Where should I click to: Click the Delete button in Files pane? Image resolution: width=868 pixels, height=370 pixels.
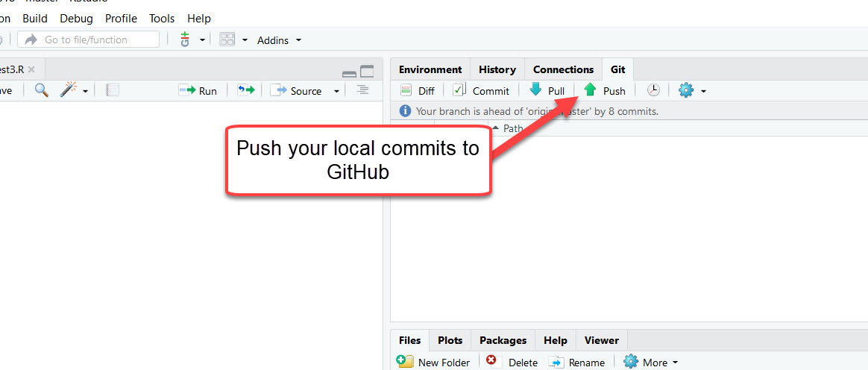tap(512, 363)
